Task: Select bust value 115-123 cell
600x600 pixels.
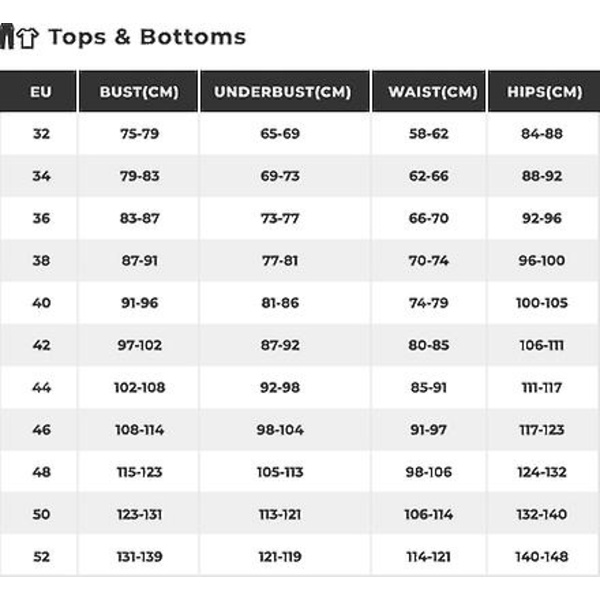Action: [139, 472]
